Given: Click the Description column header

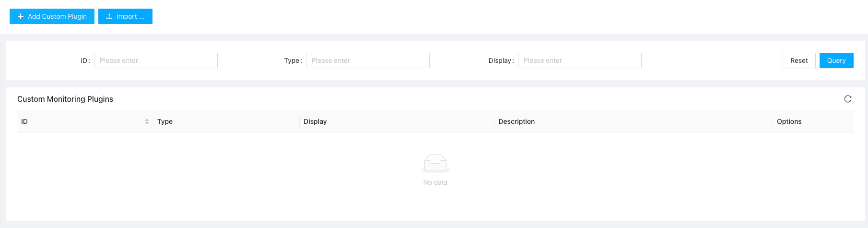Looking at the screenshot, I should pyautogui.click(x=516, y=121).
